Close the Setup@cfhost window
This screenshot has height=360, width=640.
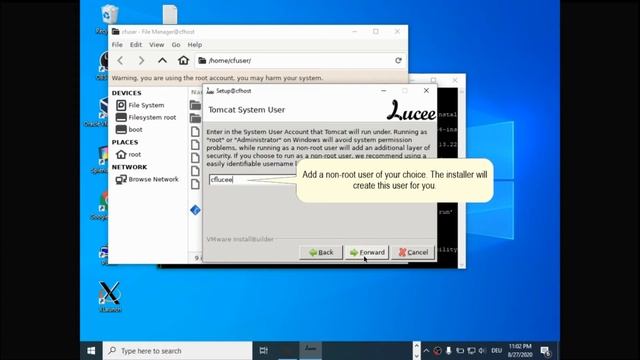tap(426, 91)
